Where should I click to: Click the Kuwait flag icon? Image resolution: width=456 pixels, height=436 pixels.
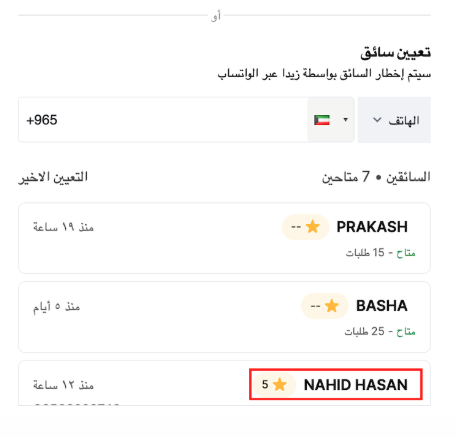322,120
